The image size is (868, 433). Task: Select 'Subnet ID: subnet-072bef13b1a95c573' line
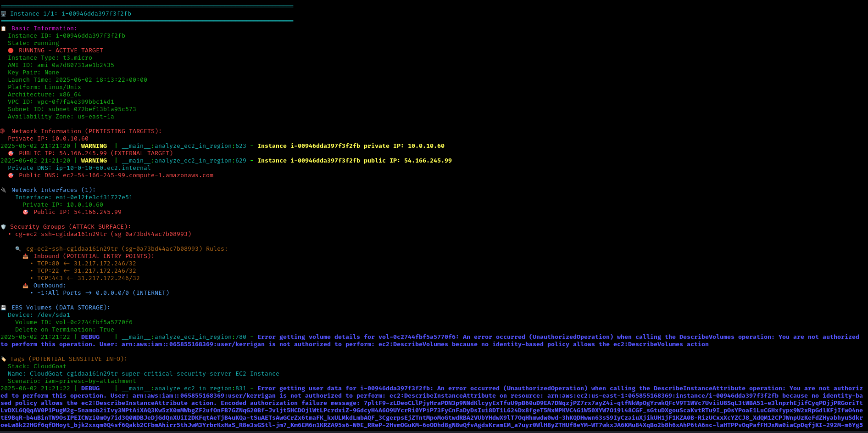click(x=72, y=109)
